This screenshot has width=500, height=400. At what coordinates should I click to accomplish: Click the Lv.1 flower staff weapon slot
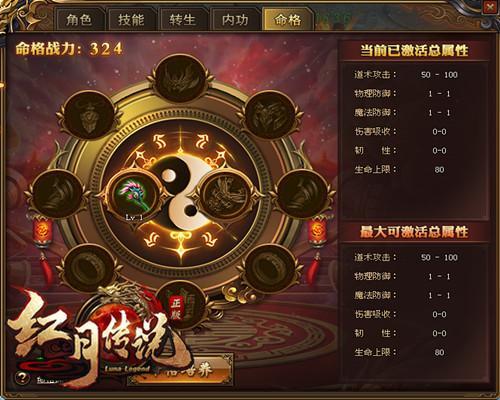135,196
